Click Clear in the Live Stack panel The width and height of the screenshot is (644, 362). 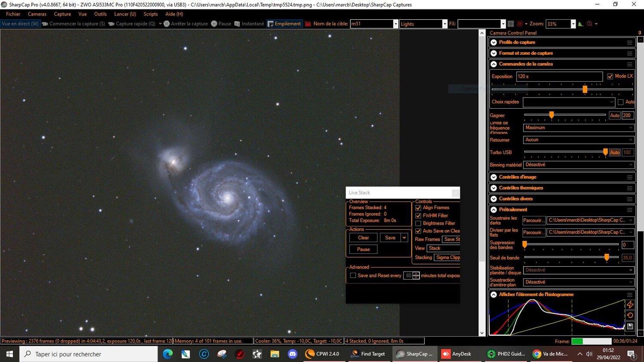pos(363,237)
